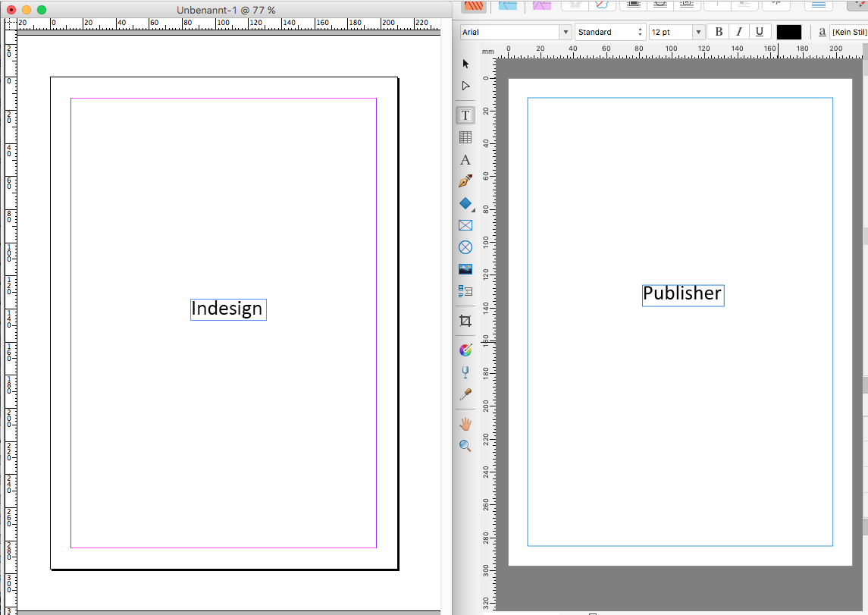The height and width of the screenshot is (615, 868).
Task: Pick the blue Shape tool
Action: pyautogui.click(x=465, y=203)
